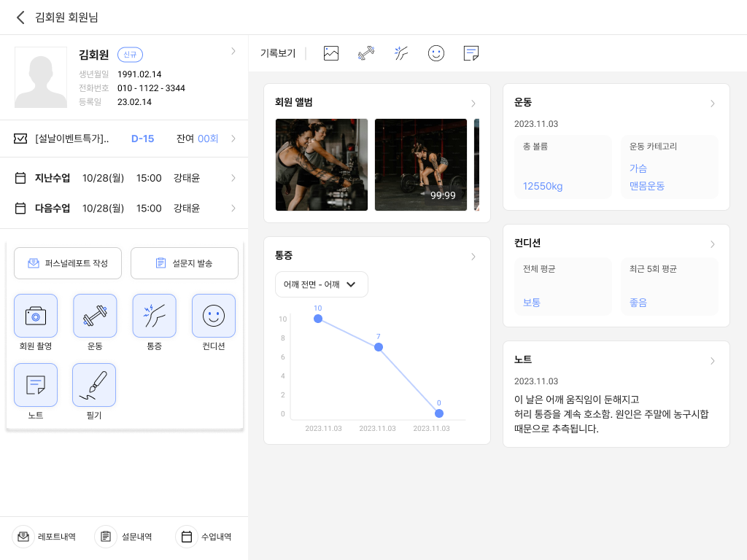
Task: Open the 설날이벤트특가 membership row chevron
Action: point(233,139)
